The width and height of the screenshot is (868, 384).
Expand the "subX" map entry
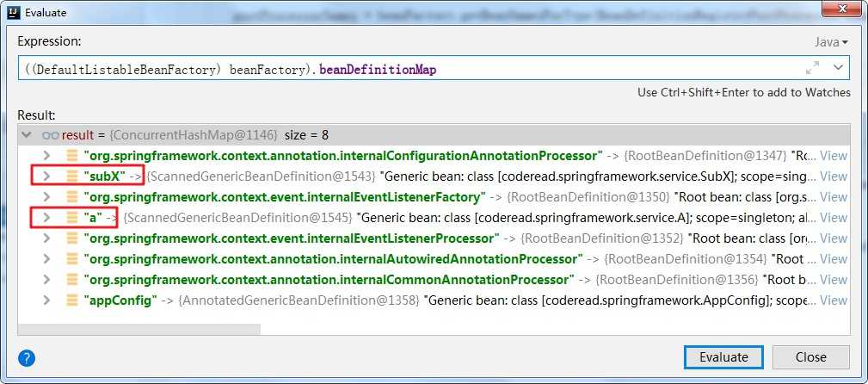click(x=46, y=177)
